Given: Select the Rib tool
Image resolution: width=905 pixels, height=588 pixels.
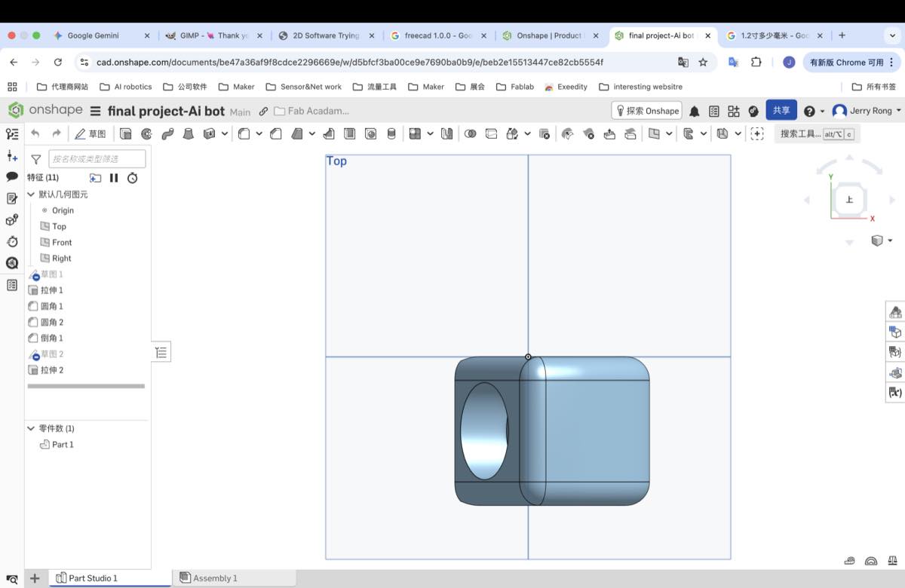Looking at the screenshot, I should point(329,134).
